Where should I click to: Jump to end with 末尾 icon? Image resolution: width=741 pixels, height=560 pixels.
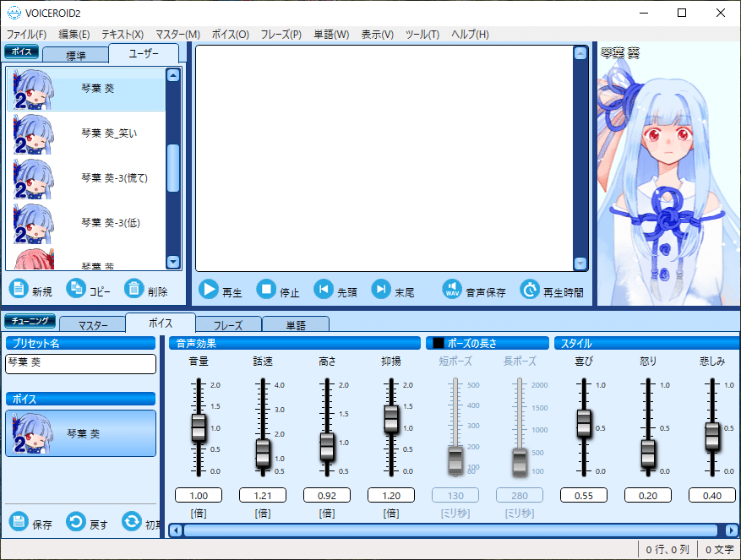(x=381, y=289)
